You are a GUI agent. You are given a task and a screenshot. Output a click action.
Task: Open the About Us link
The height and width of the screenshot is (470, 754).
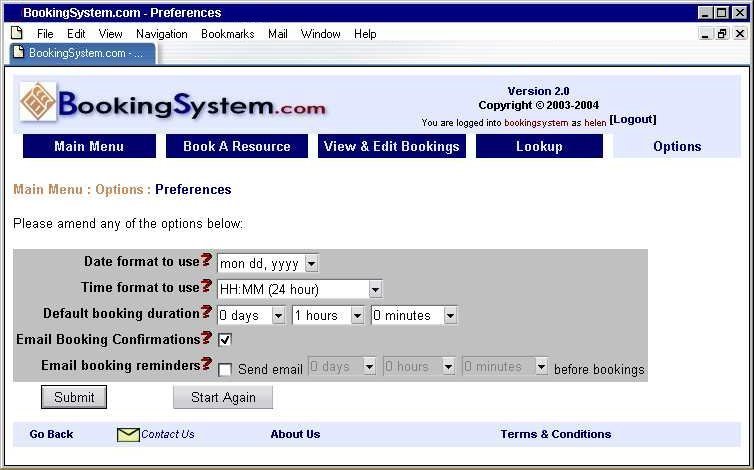click(x=295, y=434)
